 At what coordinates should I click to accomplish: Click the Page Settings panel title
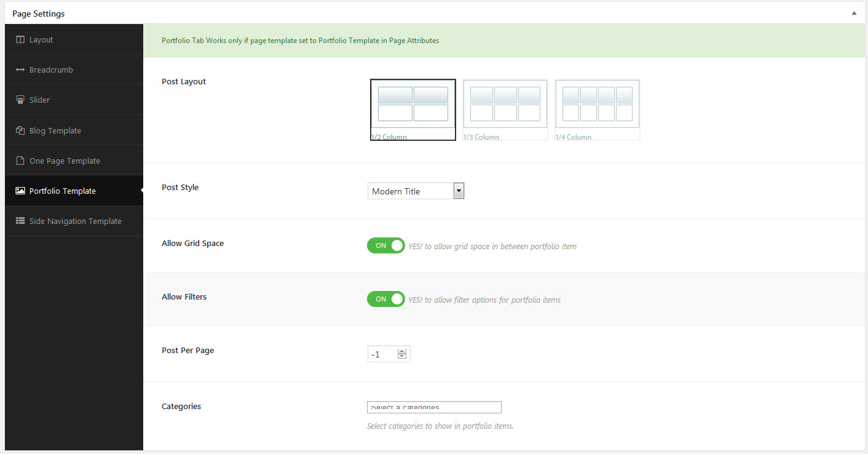click(38, 14)
